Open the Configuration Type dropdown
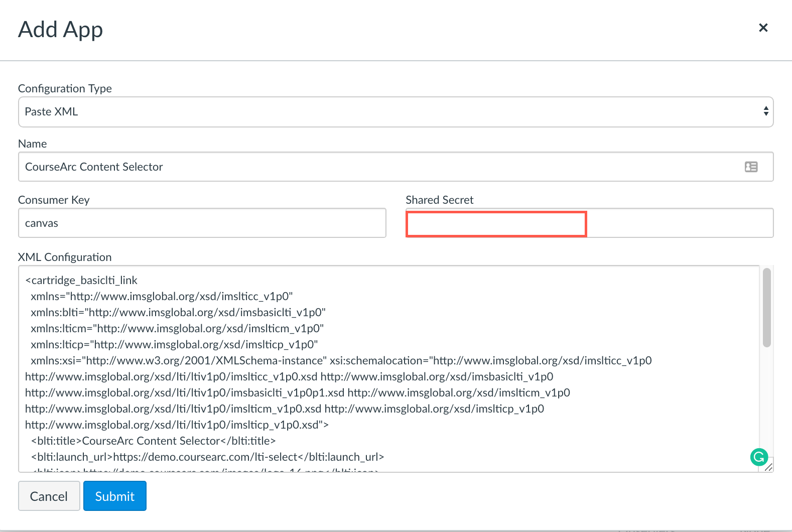 click(395, 112)
